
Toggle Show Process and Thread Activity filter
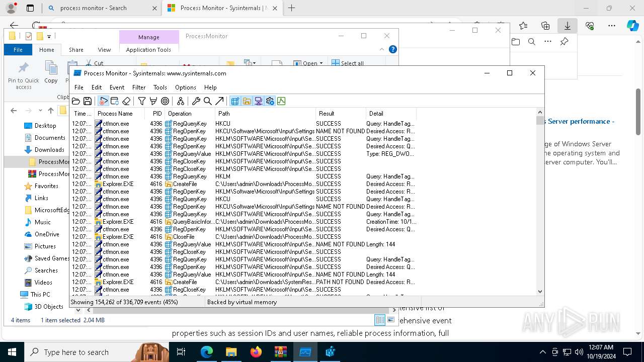[x=270, y=101]
